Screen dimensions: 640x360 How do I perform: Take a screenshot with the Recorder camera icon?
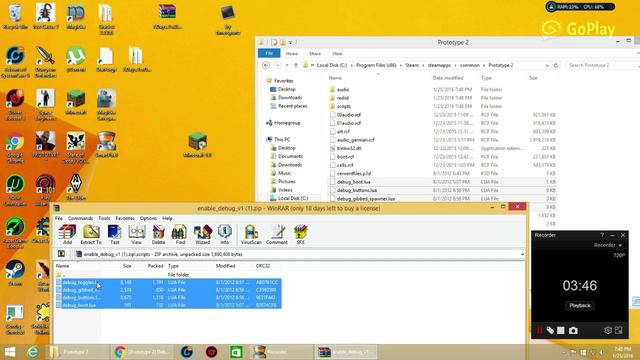pos(573,330)
